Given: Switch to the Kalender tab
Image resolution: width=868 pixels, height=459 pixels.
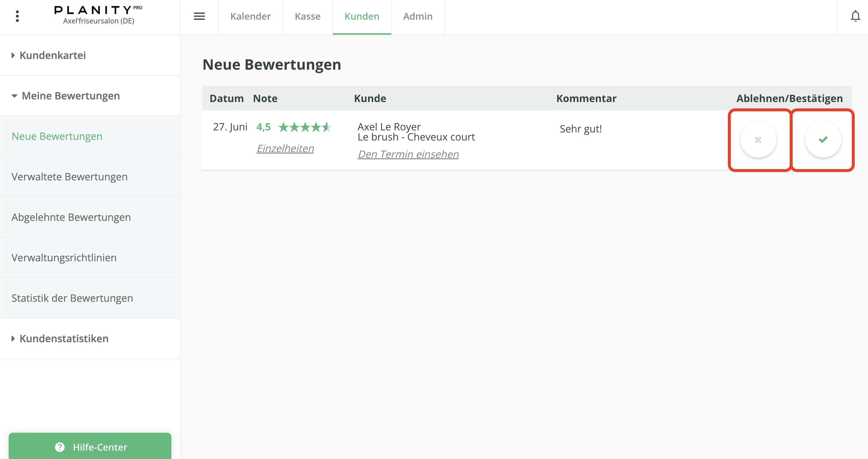Looking at the screenshot, I should [x=250, y=16].
